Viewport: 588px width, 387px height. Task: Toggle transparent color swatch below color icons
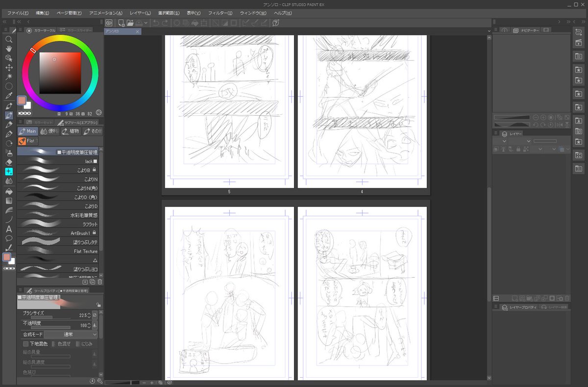point(9,268)
